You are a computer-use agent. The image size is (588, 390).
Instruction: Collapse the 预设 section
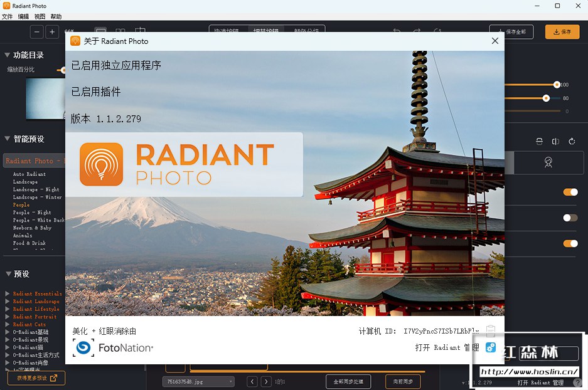click(8, 273)
